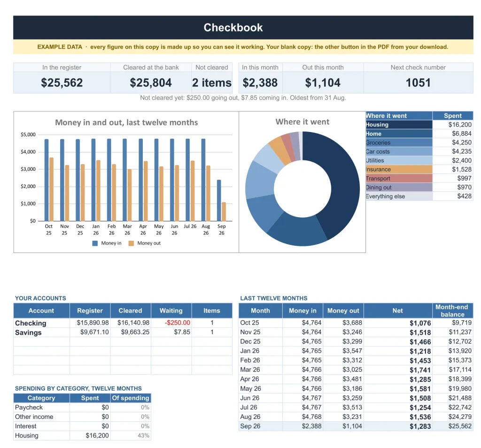Select the Everything else category cell
The height and width of the screenshot is (448, 481).
[x=399, y=196]
